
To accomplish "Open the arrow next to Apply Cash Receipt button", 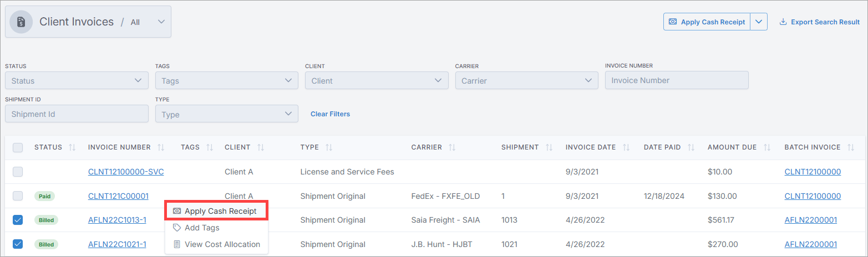I will click(759, 22).
